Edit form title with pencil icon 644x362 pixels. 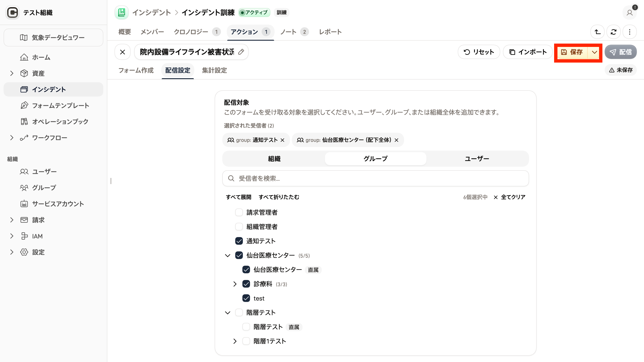[241, 52]
